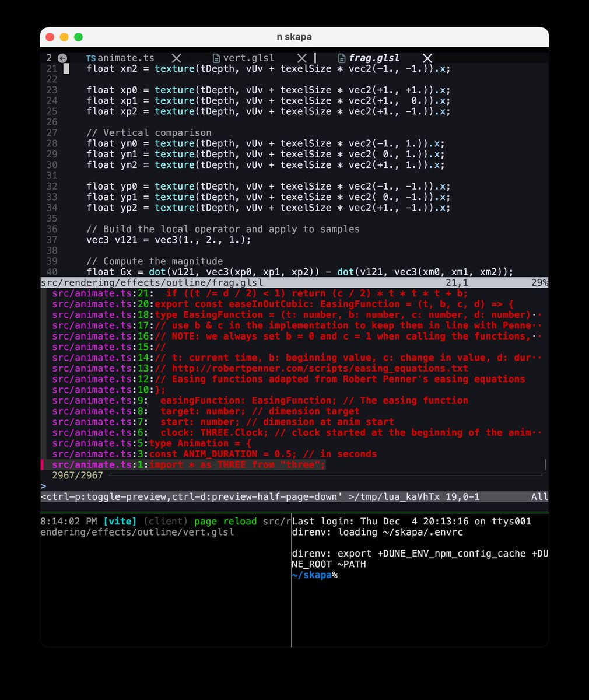
Task: Click the '[vite]' log line in the left terminal pane
Action: 166,521
